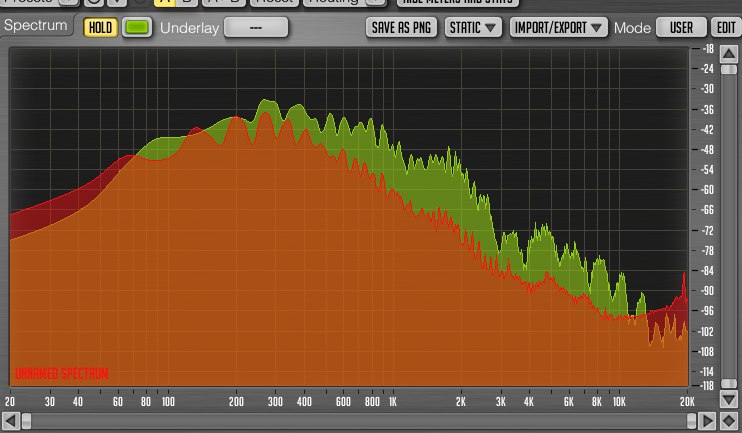The height and width of the screenshot is (433, 742).
Task: Click the green spectrum color swatch
Action: [136, 27]
